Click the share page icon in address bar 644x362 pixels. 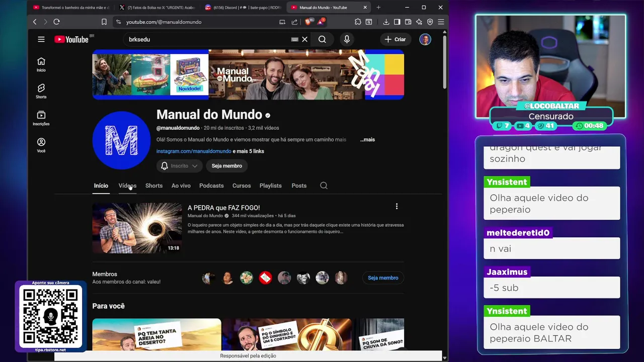point(294,22)
